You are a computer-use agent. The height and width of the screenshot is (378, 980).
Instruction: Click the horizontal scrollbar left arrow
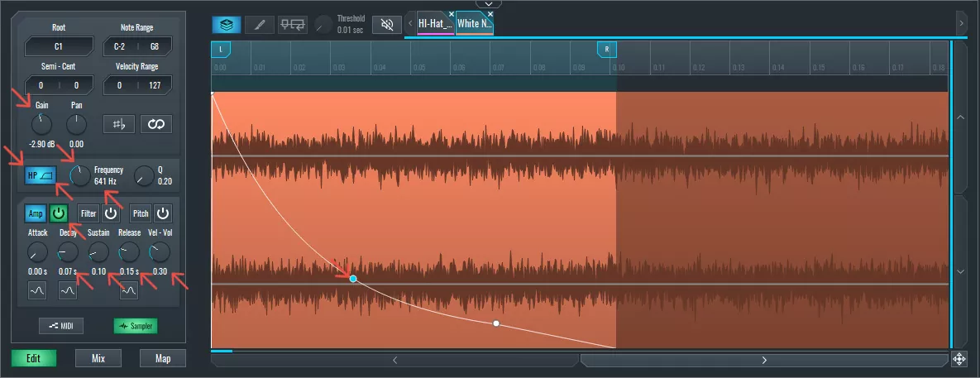[395, 361]
